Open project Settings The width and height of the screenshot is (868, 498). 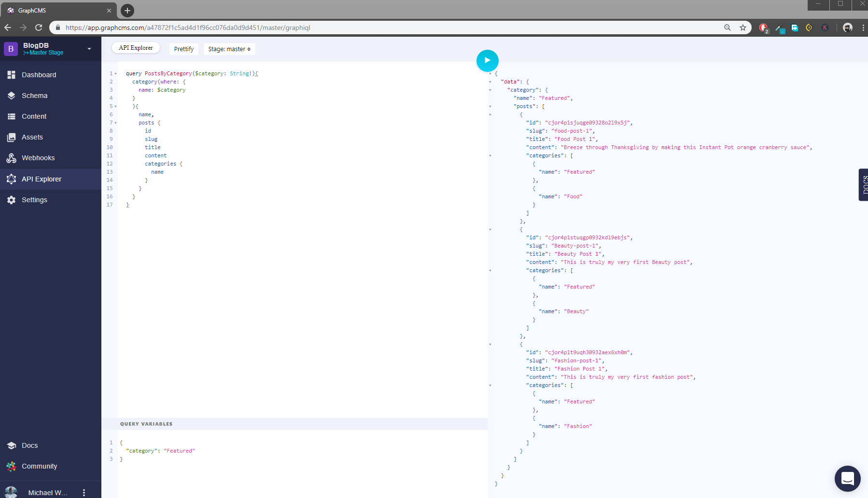tap(34, 200)
